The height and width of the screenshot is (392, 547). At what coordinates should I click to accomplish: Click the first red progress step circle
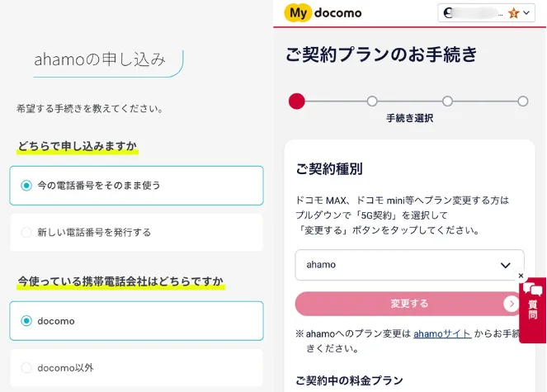tap(297, 102)
